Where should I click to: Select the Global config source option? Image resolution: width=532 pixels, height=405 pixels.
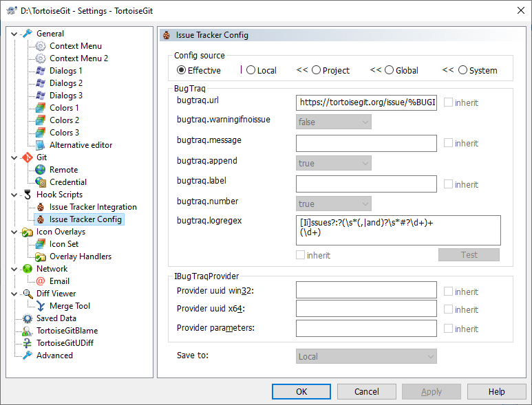click(x=390, y=70)
